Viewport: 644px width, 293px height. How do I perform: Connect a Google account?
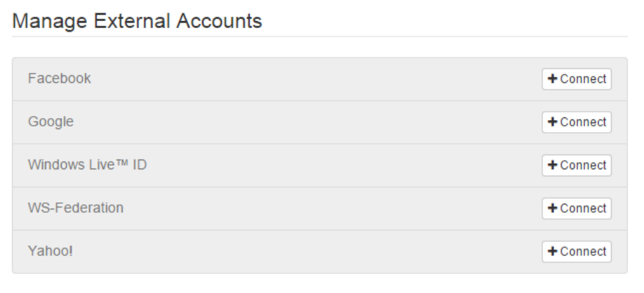[x=577, y=122]
